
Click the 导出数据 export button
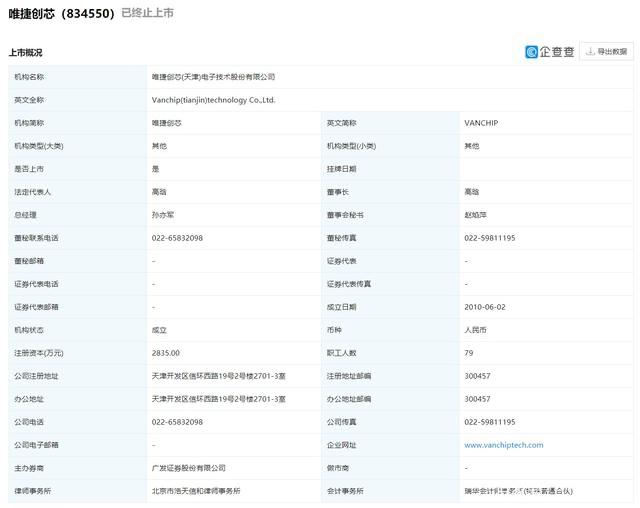tap(607, 51)
